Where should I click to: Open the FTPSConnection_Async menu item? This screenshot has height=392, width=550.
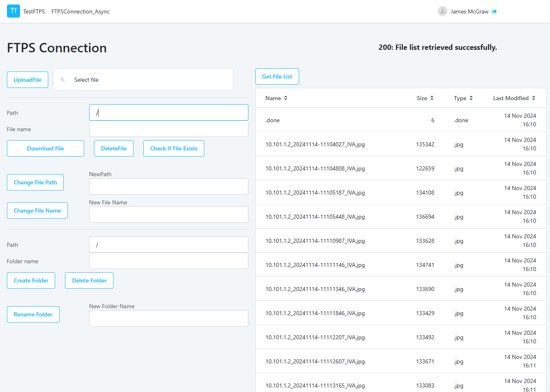(80, 11)
